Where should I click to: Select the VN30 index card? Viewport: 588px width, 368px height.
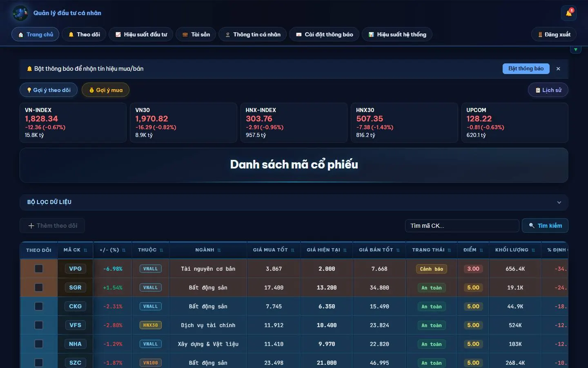pyautogui.click(x=183, y=123)
